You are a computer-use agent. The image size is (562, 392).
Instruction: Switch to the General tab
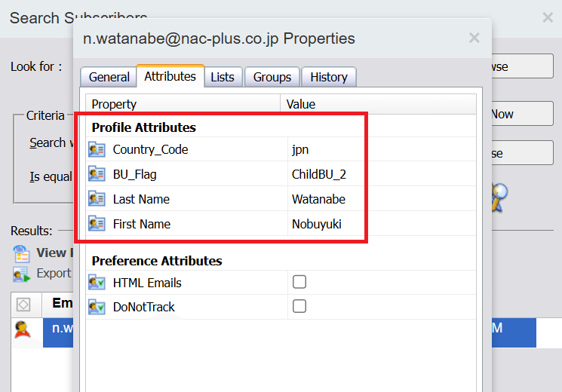109,77
